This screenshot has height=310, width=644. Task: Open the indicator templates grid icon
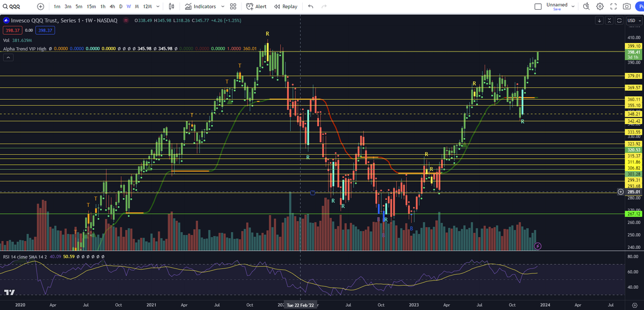pyautogui.click(x=233, y=6)
